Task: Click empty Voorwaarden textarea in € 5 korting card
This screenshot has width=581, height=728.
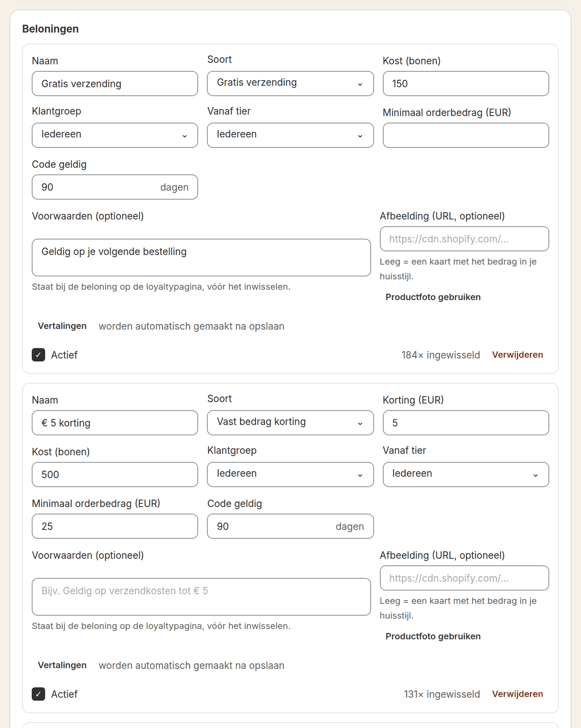Action: [x=201, y=596]
